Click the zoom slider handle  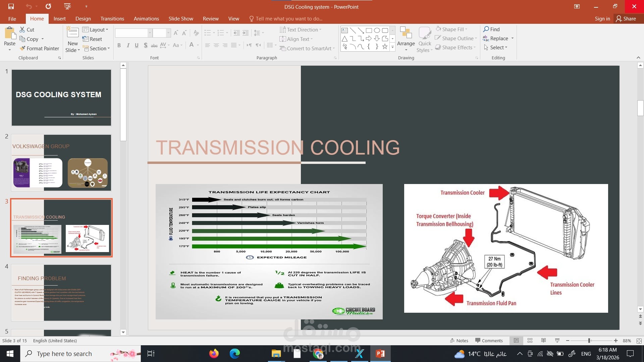(589, 341)
